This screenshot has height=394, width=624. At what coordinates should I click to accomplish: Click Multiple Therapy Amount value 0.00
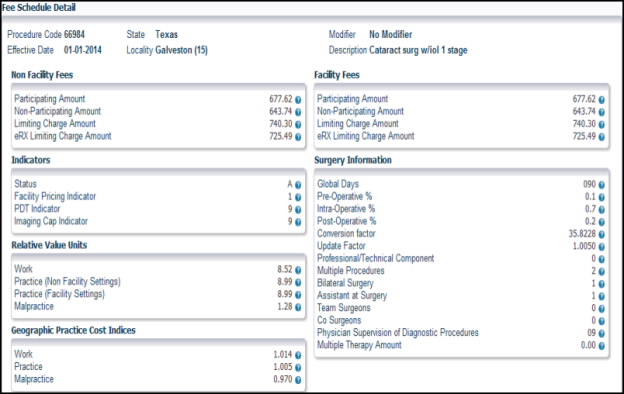588,345
